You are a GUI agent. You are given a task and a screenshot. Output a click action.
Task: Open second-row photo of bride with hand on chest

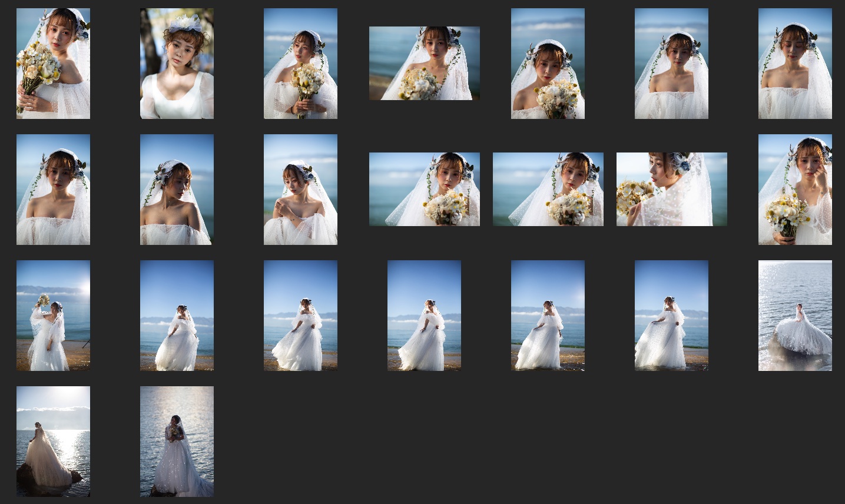tap(300, 190)
